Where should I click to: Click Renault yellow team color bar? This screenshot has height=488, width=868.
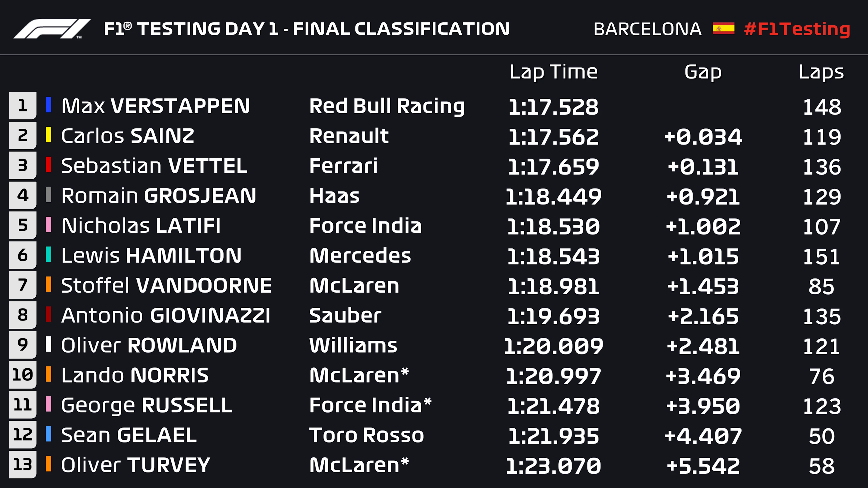click(x=49, y=135)
